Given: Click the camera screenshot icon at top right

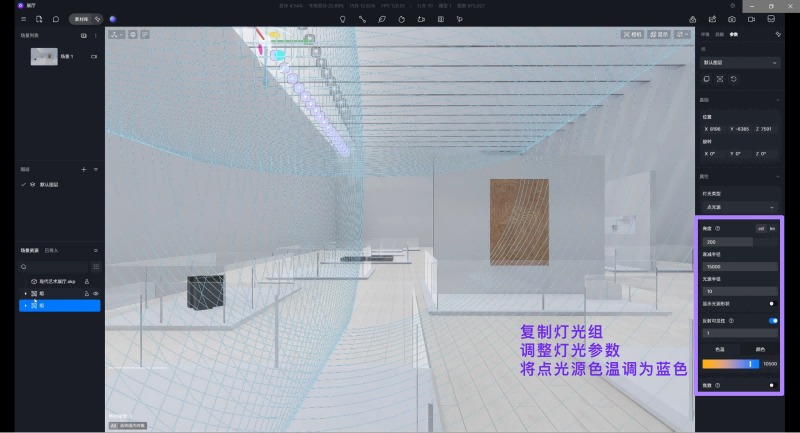Looking at the screenshot, I should (731, 19).
